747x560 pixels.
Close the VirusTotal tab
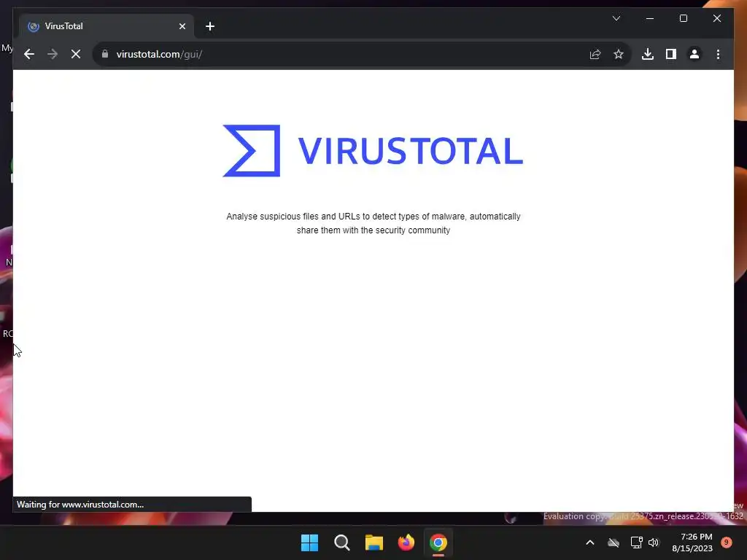pos(182,26)
